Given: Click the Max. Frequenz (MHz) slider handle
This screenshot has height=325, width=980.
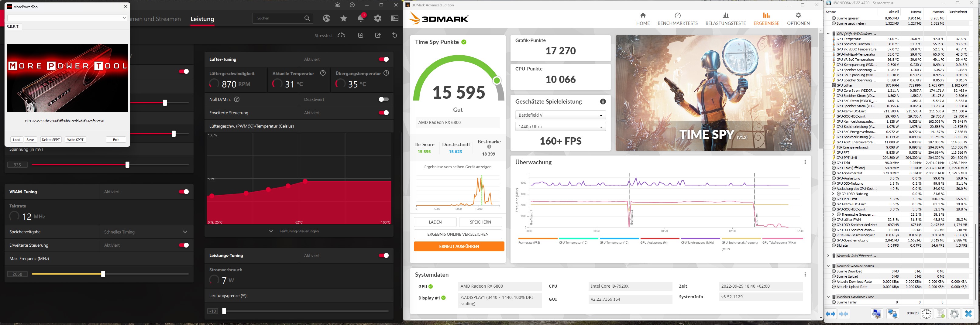Looking at the screenshot, I should click(103, 274).
